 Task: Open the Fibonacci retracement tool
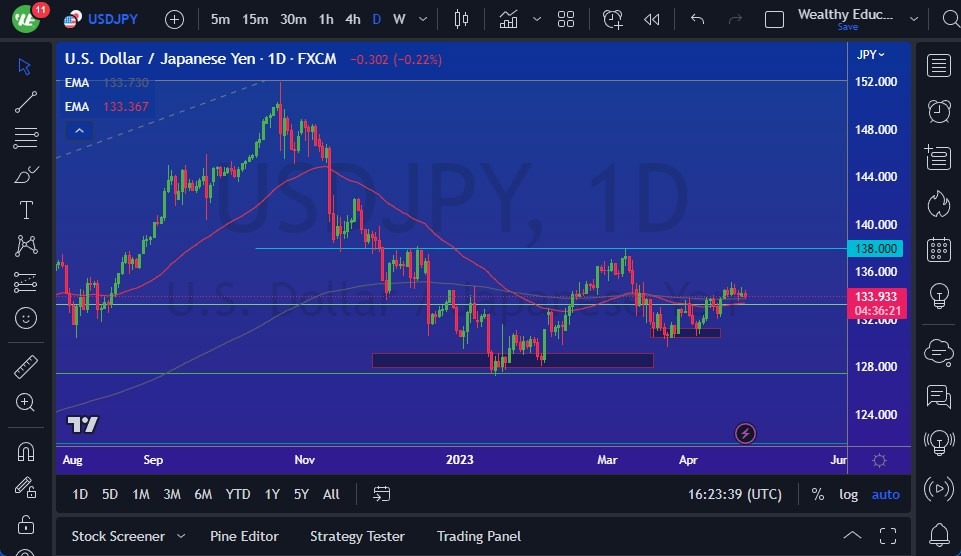click(x=26, y=138)
